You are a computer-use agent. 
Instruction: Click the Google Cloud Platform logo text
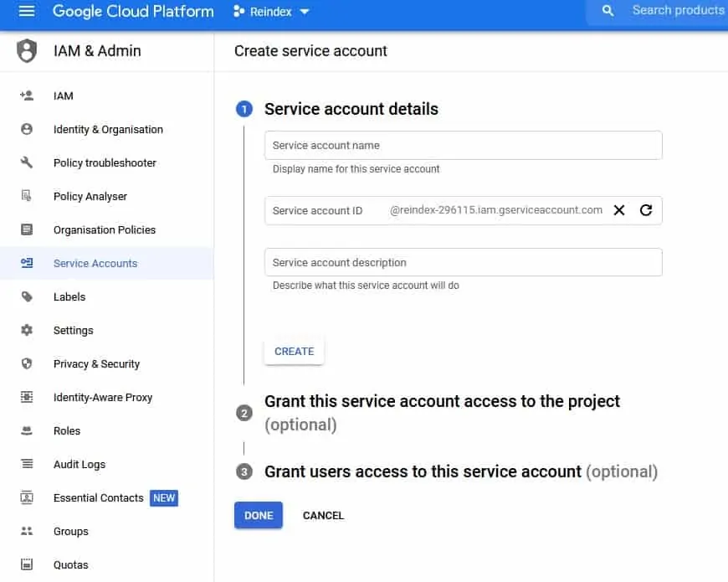click(x=133, y=11)
